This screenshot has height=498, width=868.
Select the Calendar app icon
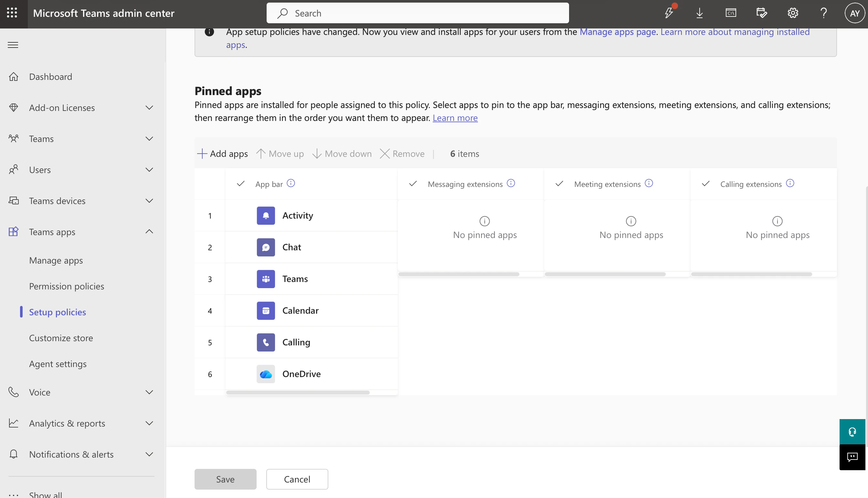266,310
